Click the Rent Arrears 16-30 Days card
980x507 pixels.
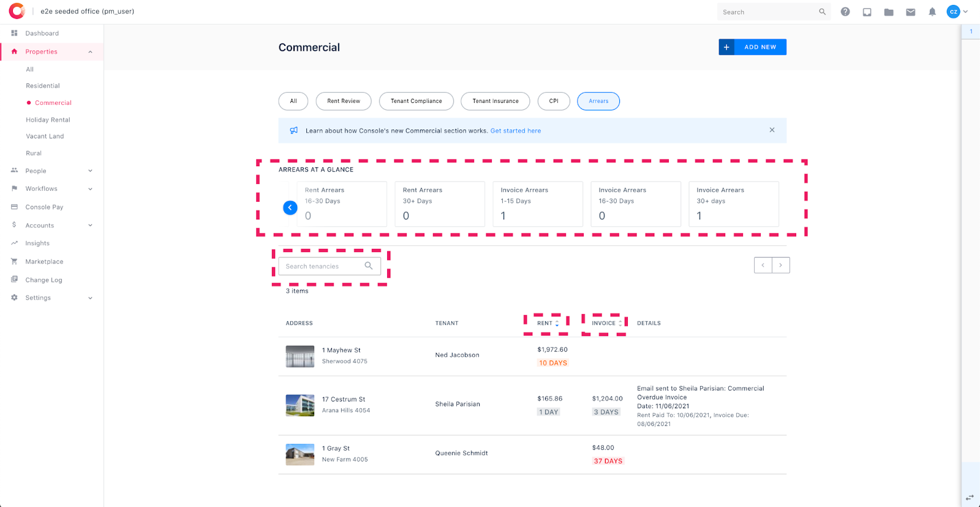[342, 204]
